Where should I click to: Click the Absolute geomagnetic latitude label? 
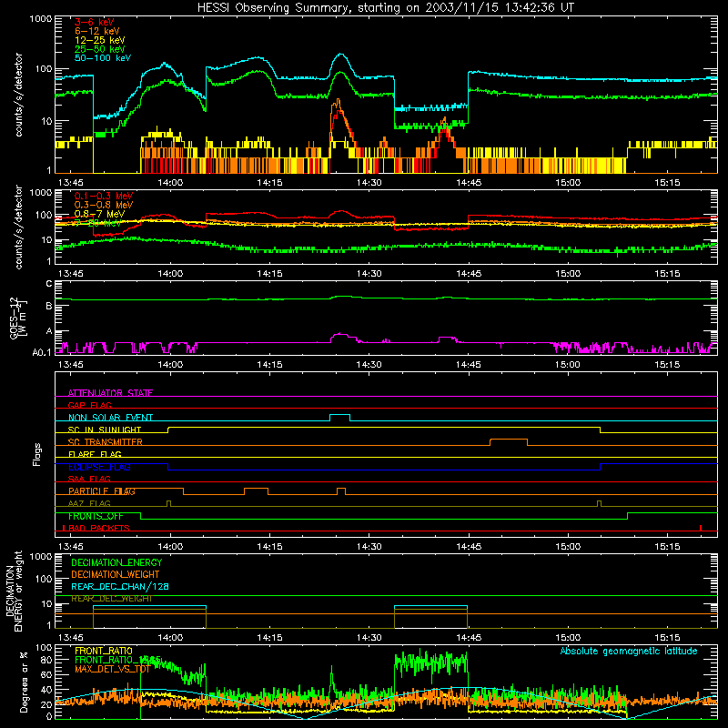tap(629, 651)
